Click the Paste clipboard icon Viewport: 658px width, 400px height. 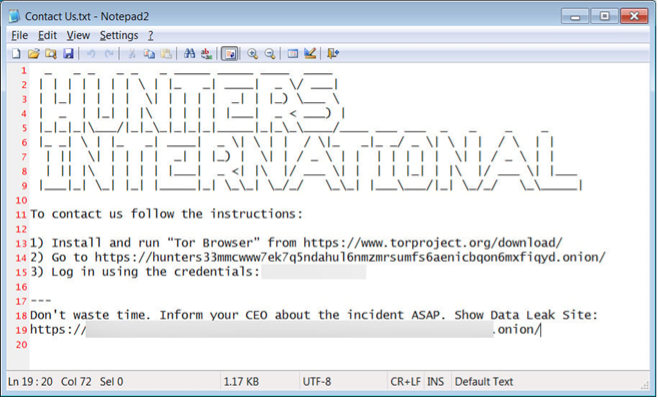(166, 54)
